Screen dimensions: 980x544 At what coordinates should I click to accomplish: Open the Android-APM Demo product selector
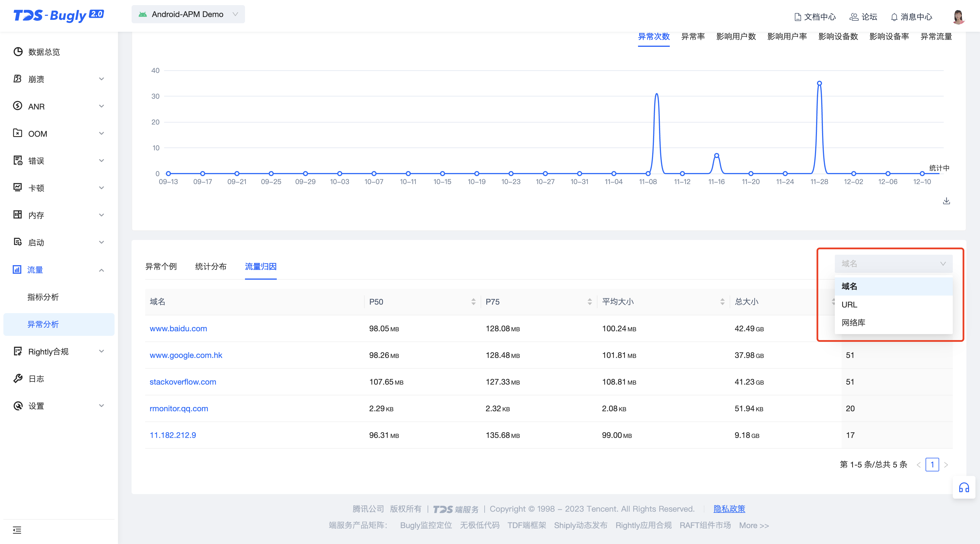pyautogui.click(x=188, y=14)
